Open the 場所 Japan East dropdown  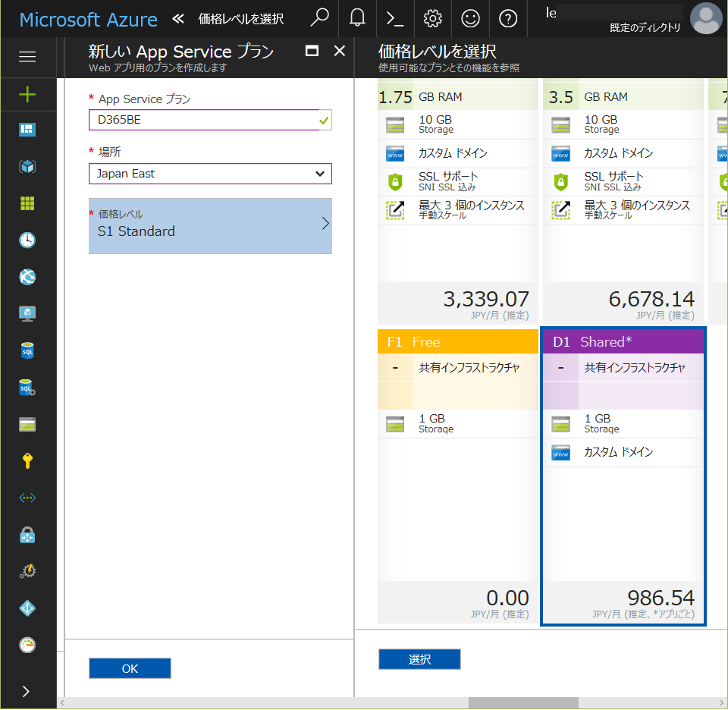pyautogui.click(x=210, y=174)
